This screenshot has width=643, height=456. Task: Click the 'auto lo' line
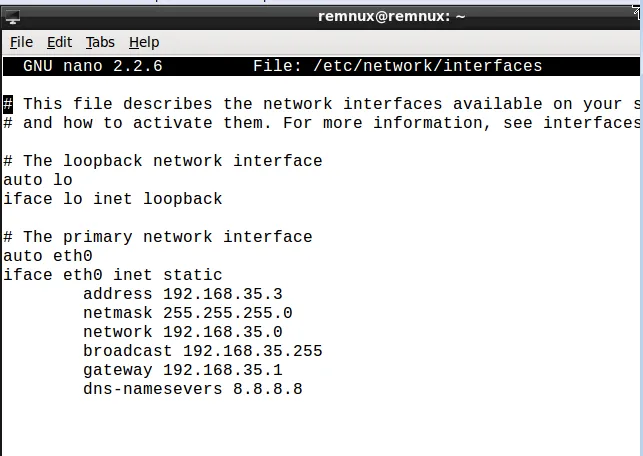pyautogui.click(x=38, y=180)
